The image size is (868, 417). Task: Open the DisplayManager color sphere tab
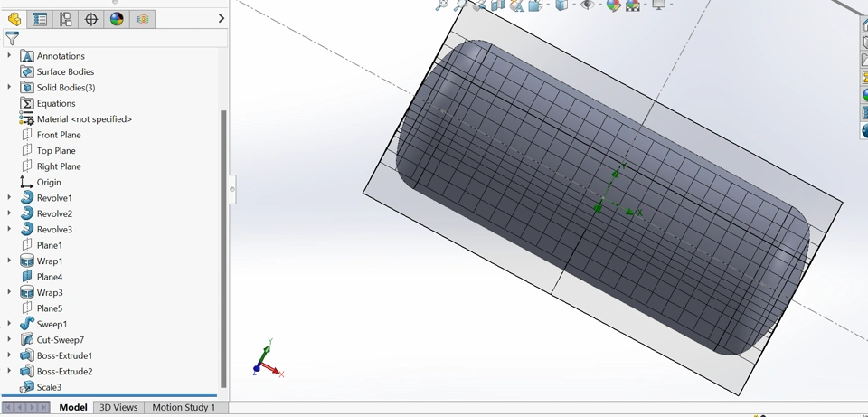coord(117,19)
